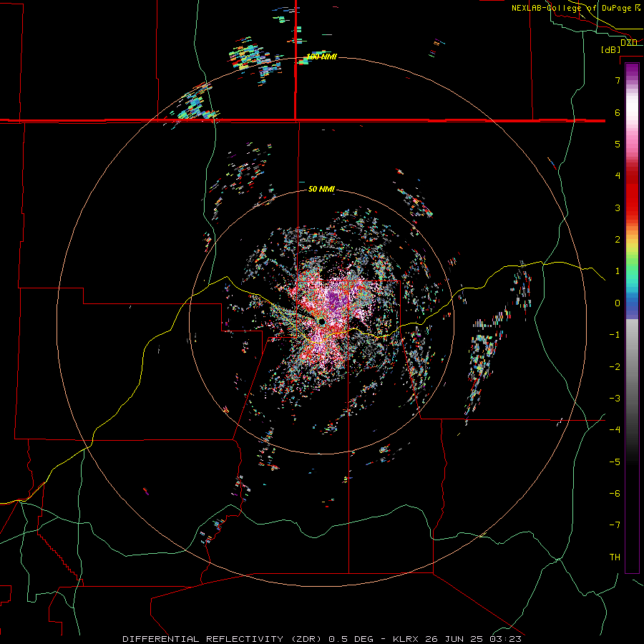The width and height of the screenshot is (644, 644).
Task: Click the 6 value on the color scale
Action: 618,112
